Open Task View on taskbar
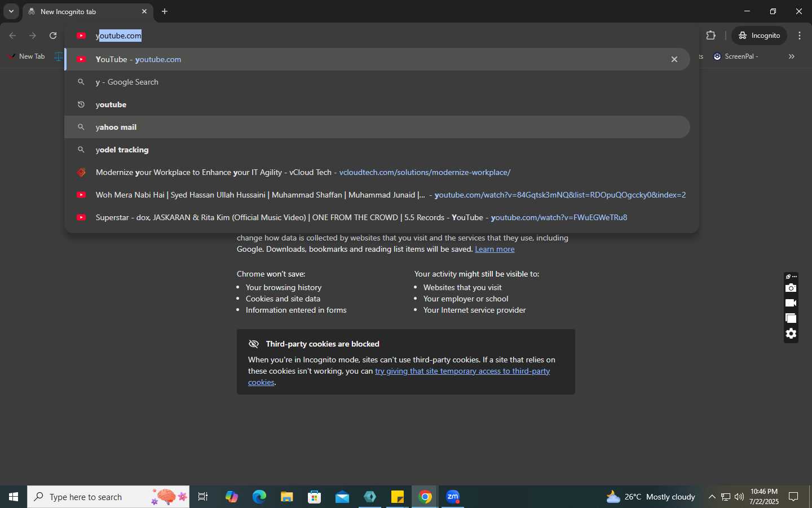 point(203,497)
